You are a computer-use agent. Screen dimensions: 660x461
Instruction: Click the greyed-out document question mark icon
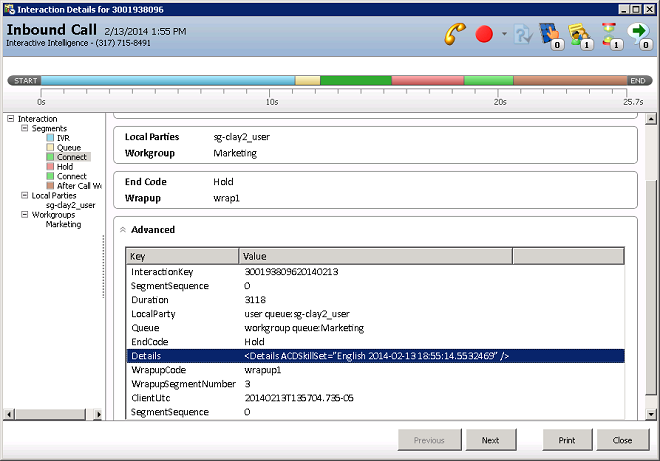coord(521,34)
